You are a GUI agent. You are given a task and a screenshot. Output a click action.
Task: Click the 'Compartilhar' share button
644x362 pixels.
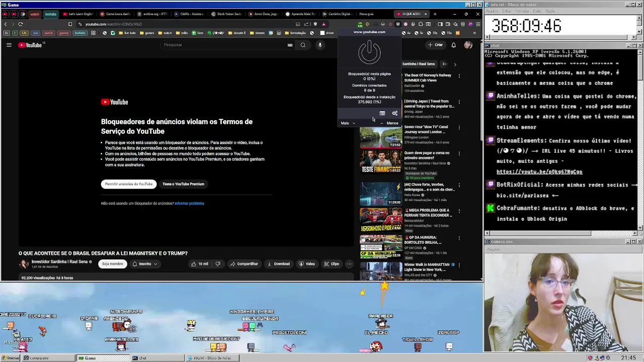point(244,264)
